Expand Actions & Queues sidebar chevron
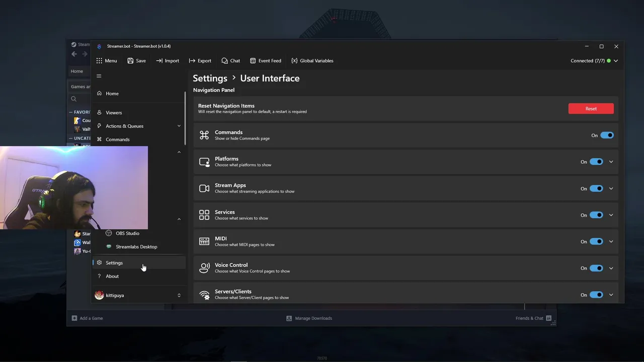 [179, 126]
